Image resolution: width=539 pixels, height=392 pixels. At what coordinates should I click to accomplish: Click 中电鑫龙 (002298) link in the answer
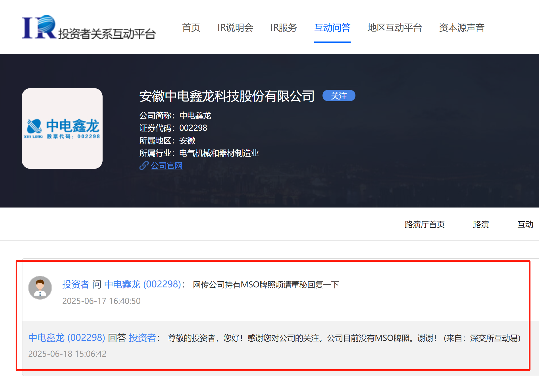coord(67,338)
